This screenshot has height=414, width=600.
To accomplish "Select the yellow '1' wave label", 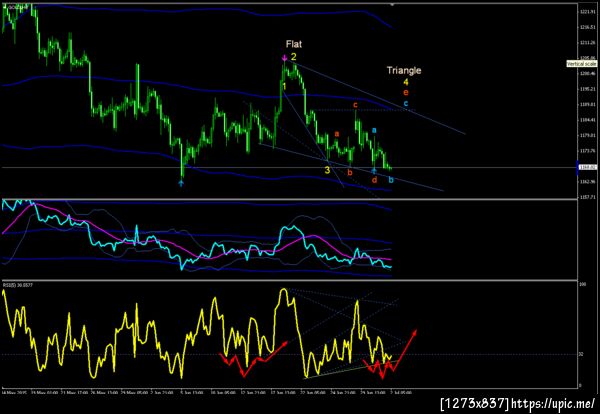I will click(x=284, y=87).
